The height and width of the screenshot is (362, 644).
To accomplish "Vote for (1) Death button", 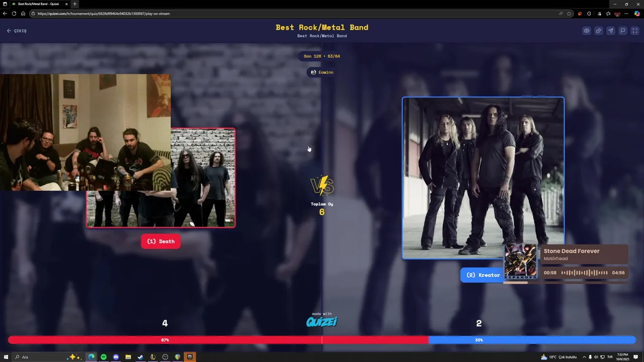I will pos(161,241).
